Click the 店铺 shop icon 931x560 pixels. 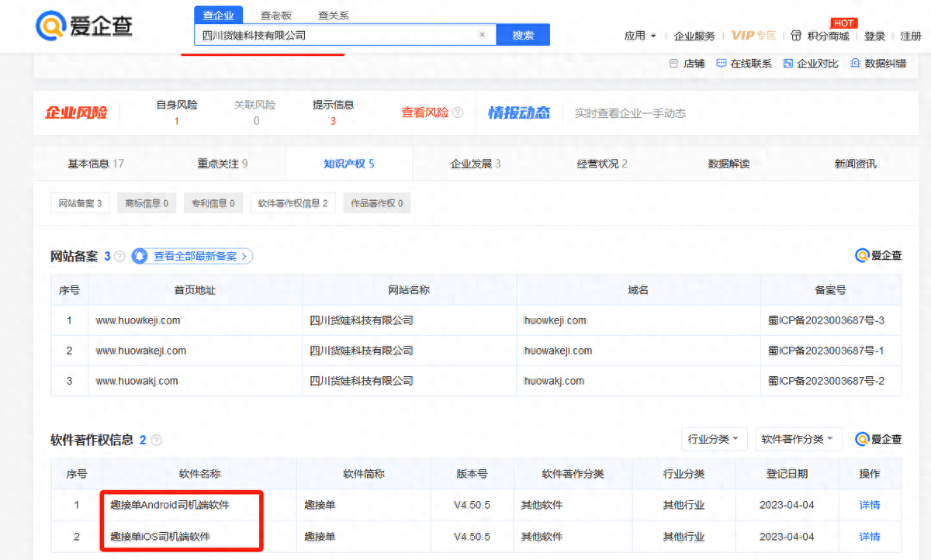coord(673,64)
